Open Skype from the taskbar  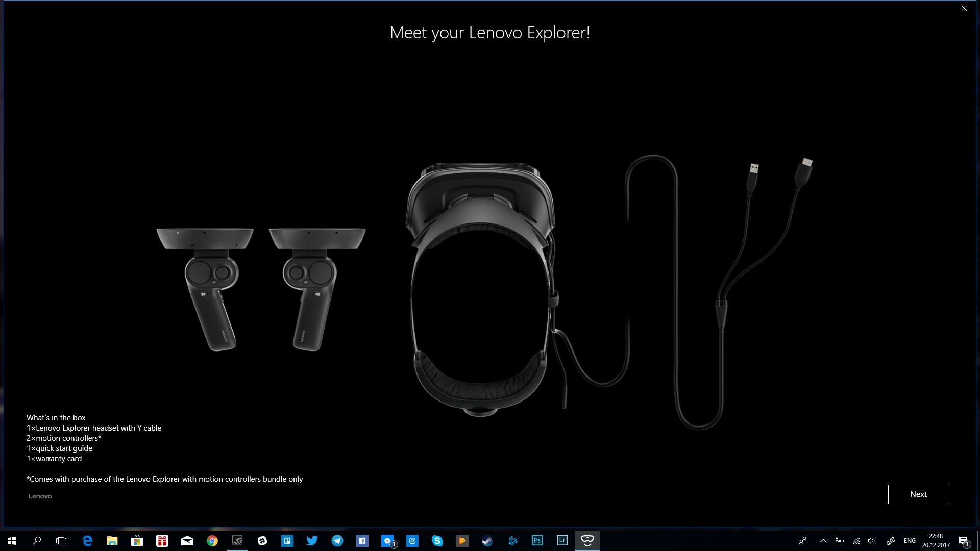coord(437,540)
